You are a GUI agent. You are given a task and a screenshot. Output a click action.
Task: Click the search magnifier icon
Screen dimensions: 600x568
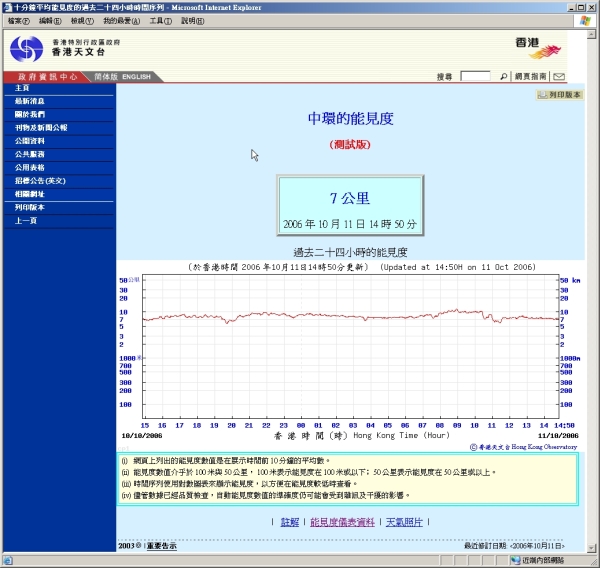(x=504, y=77)
